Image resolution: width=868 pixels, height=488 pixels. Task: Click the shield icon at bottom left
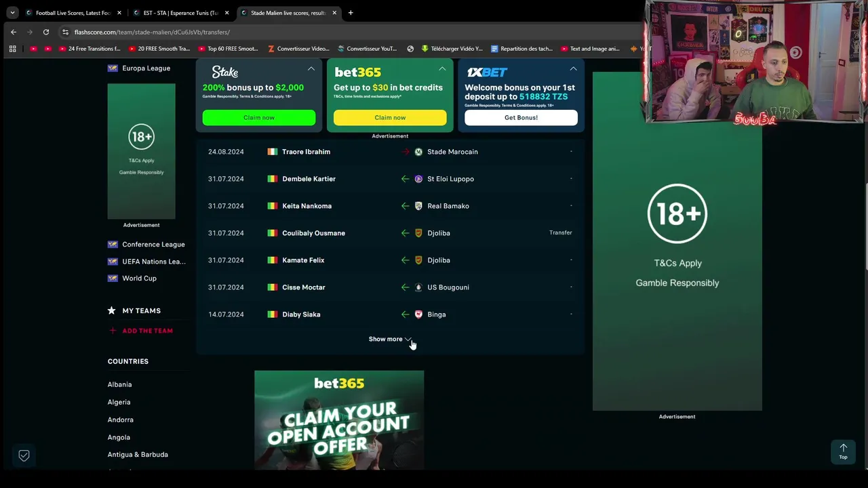(24, 455)
